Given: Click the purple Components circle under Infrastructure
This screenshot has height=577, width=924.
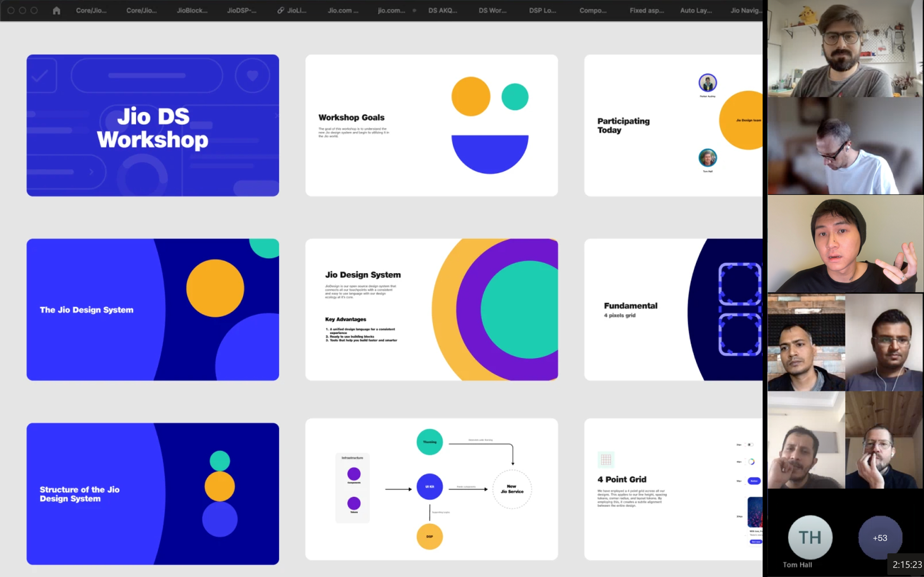Looking at the screenshot, I should click(353, 474).
